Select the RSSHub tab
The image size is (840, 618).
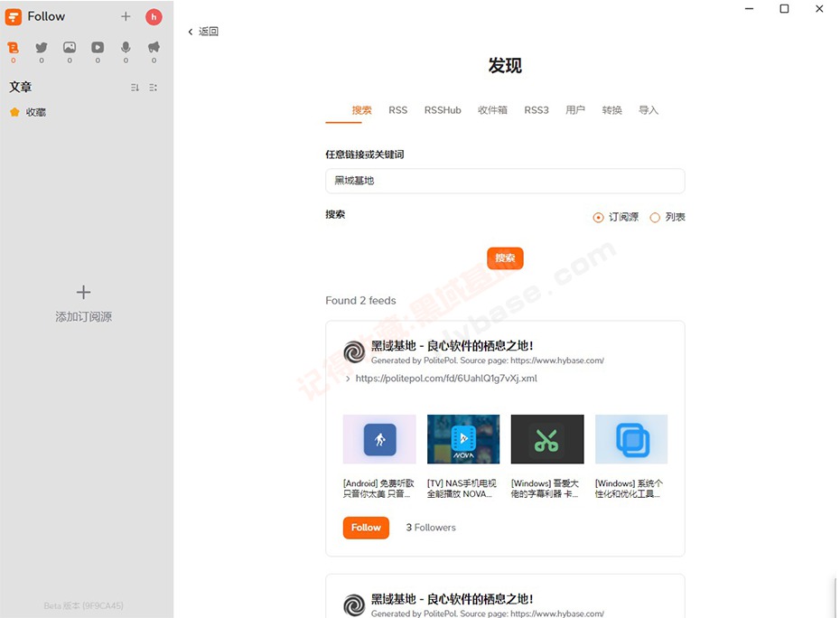443,110
